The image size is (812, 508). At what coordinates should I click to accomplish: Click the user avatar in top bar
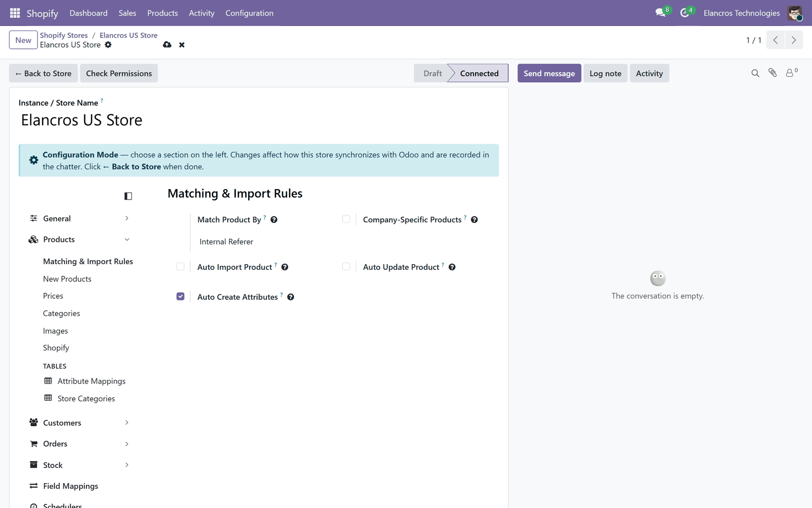(x=795, y=13)
